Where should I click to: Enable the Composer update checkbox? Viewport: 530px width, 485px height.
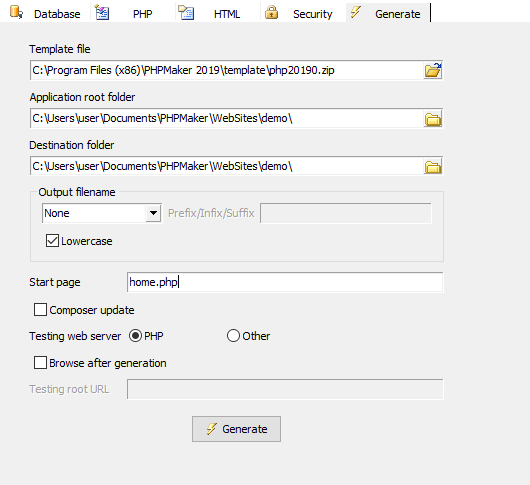coord(40,310)
